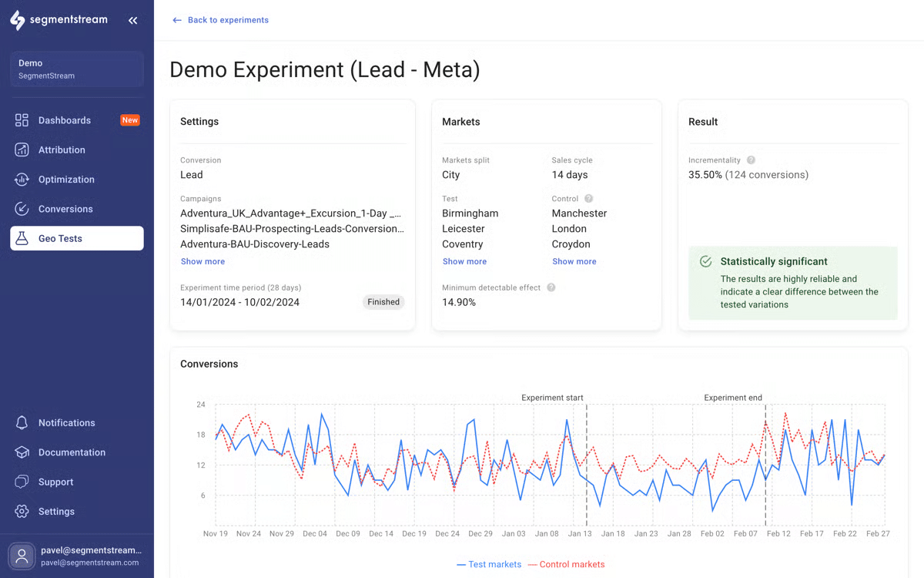Click the user avatar icon
This screenshot has width=924, height=578.
point(22,556)
